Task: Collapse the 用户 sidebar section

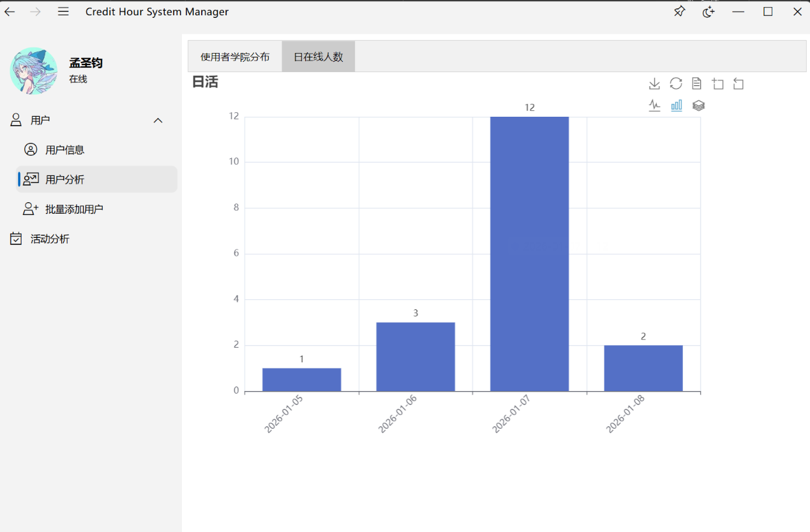Action: (158, 121)
